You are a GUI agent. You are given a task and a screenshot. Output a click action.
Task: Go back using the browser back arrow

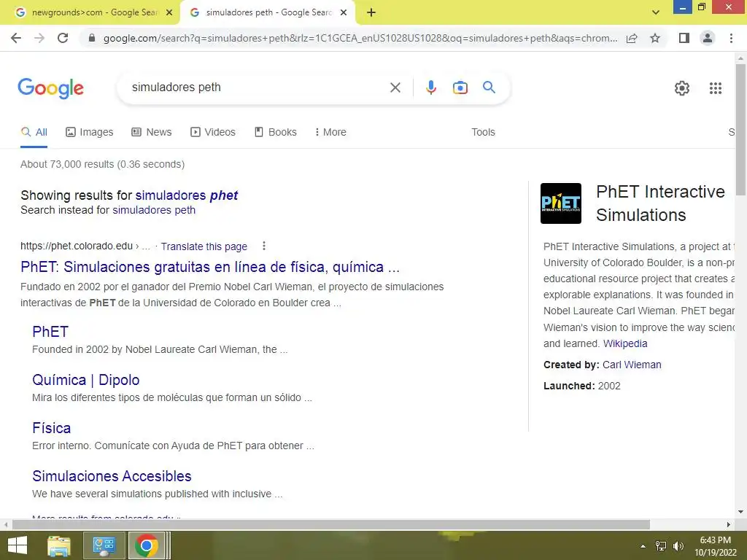pos(16,38)
